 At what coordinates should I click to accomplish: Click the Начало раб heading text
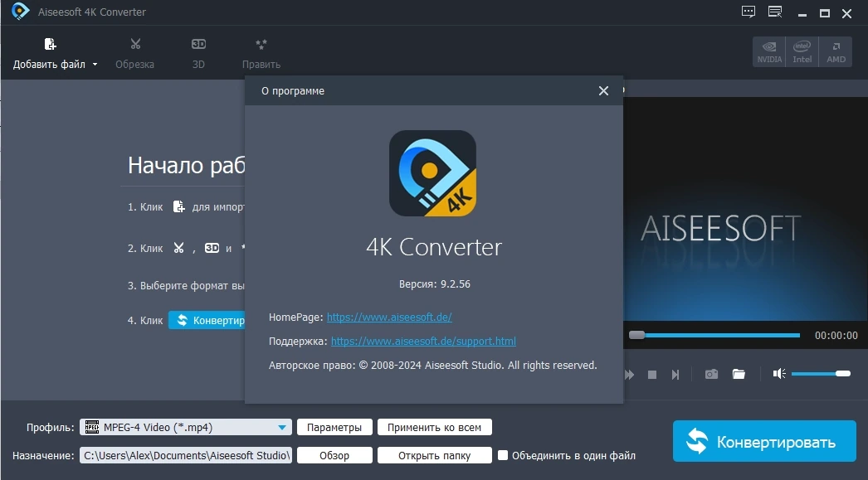click(187, 165)
